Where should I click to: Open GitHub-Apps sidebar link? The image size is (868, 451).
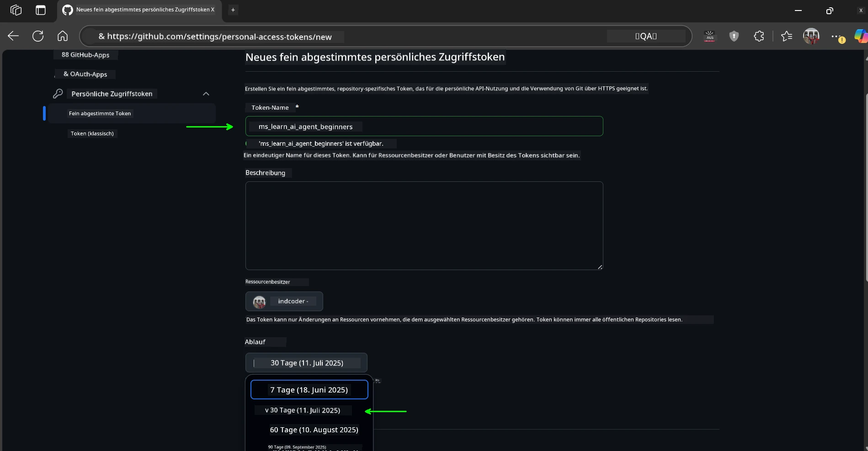[x=85, y=55]
